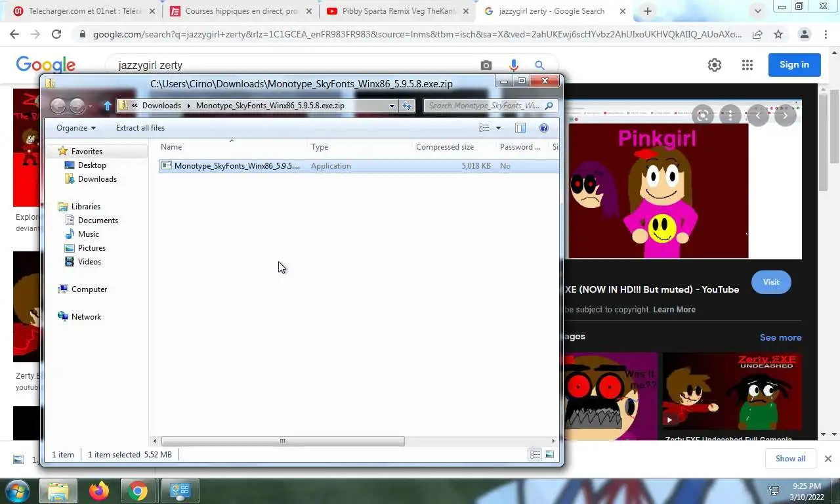Click the Google search magnifier icon
Image resolution: width=840 pixels, height=504 pixels.
(x=539, y=65)
